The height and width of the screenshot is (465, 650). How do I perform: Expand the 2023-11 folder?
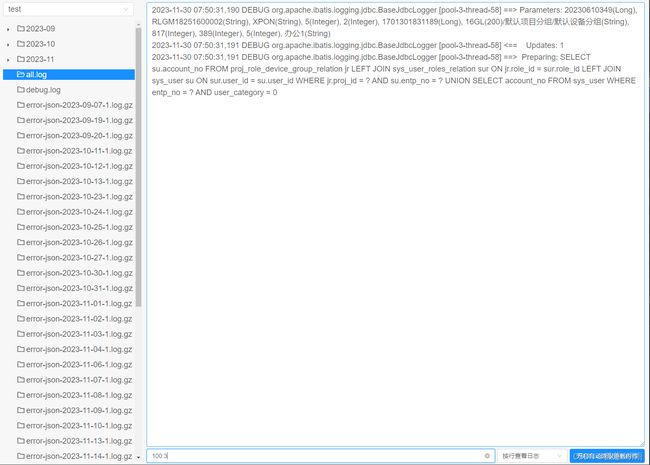coord(8,60)
